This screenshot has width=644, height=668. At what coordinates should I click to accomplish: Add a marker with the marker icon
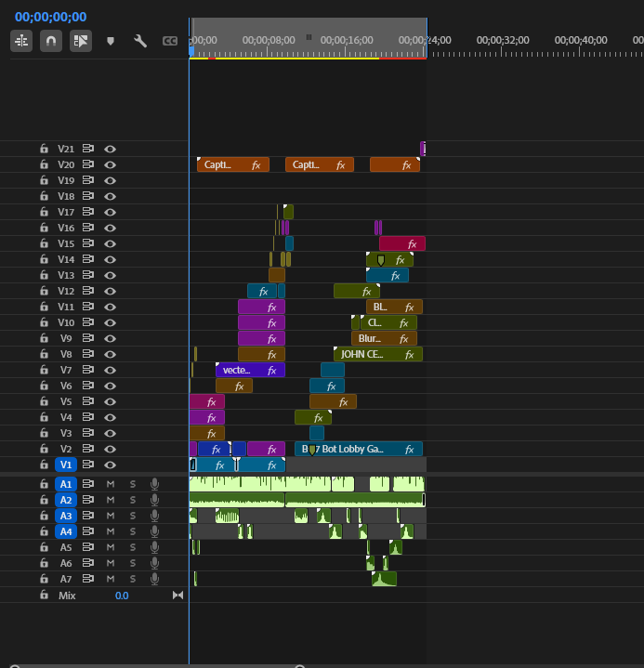click(x=111, y=41)
